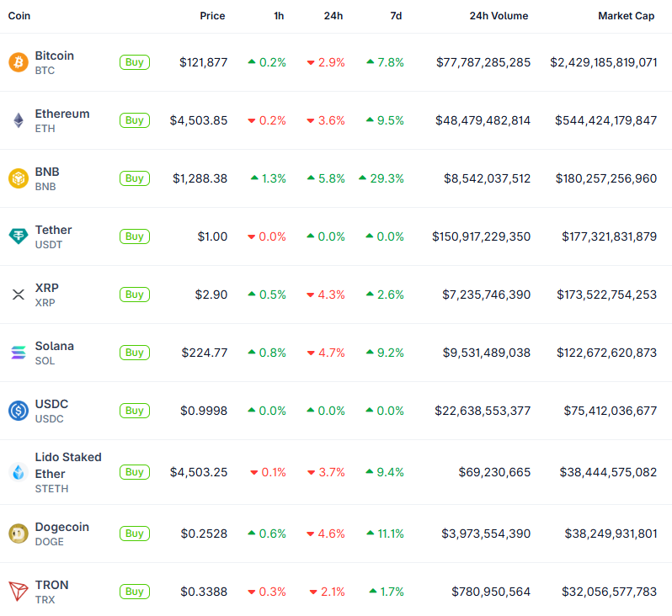Viewport: 672px width, 616px height.
Task: Click the USDC coin logo icon
Action: 18,411
